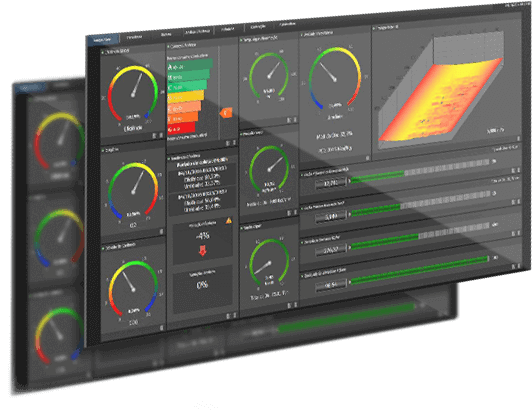Click the yellow middle bar of the energy rating chart

(x=186, y=96)
